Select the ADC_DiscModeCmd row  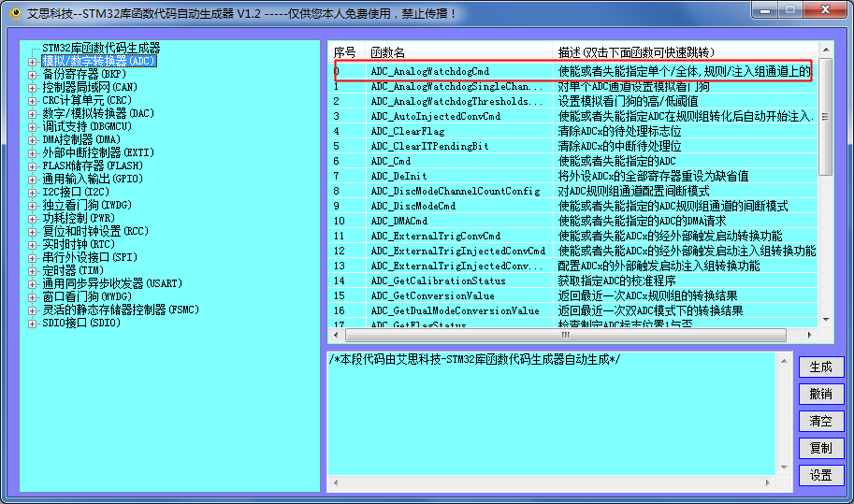click(x=573, y=207)
